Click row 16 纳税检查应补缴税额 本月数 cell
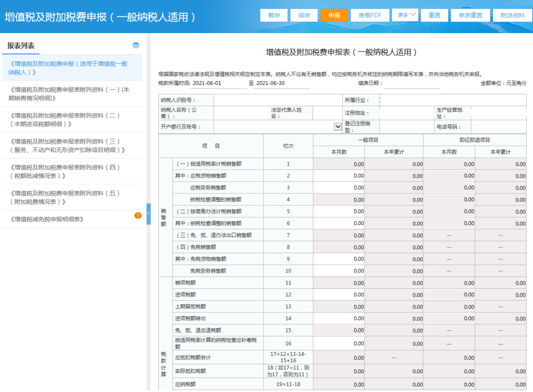Screen dimensions: 533x392 339,344
